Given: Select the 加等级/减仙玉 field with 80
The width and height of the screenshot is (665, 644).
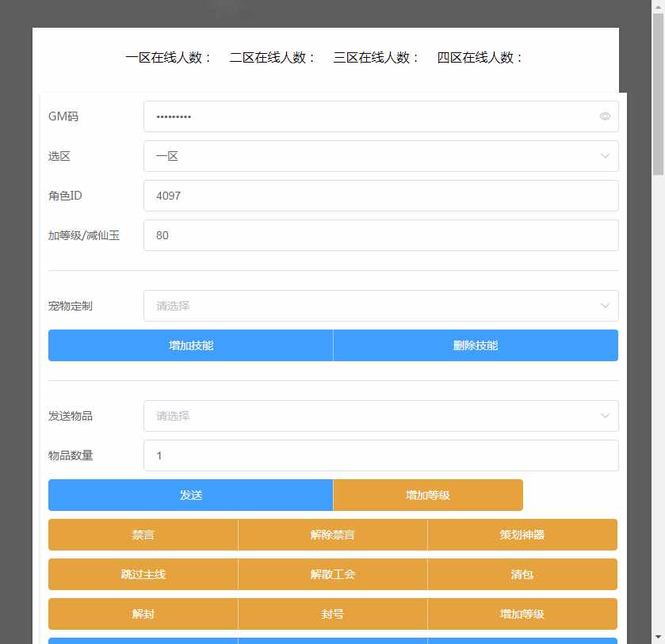Looking at the screenshot, I should coord(380,235).
